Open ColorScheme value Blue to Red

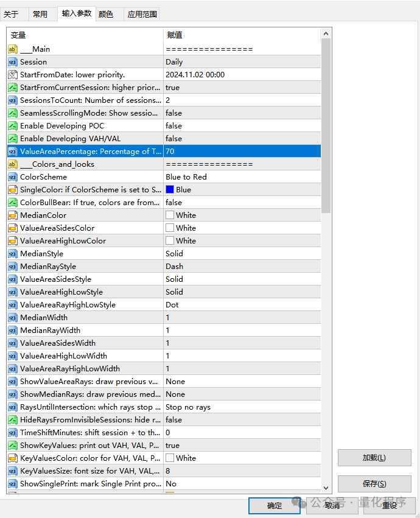(x=242, y=177)
